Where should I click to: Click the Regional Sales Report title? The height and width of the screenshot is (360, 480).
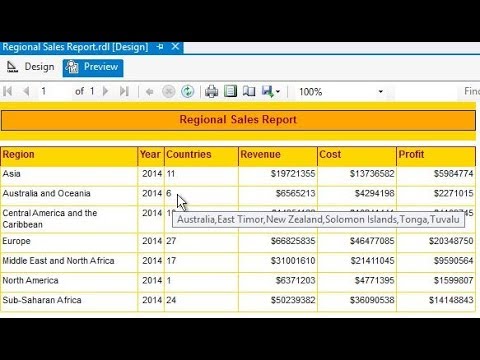(238, 120)
